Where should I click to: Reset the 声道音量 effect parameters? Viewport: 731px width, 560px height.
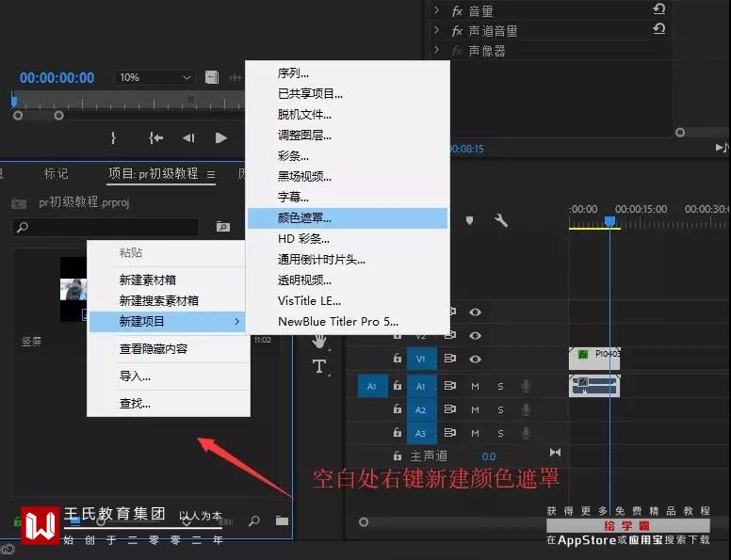click(658, 29)
